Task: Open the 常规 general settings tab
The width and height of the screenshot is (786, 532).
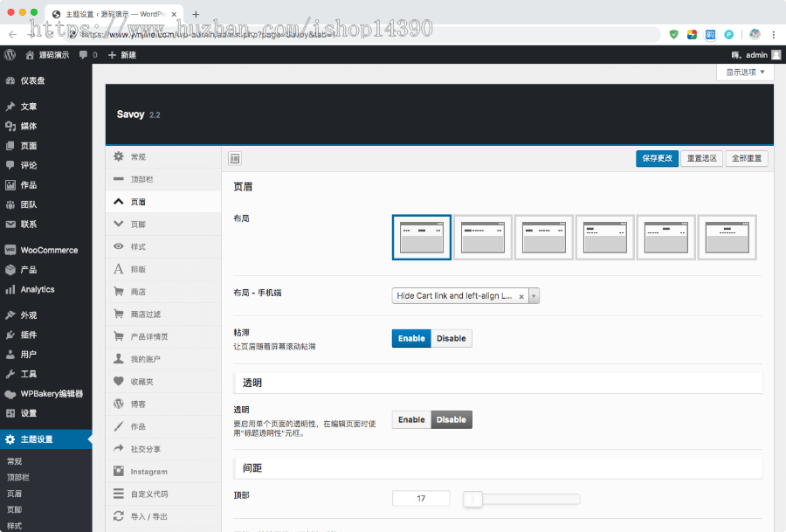Action: pos(137,157)
